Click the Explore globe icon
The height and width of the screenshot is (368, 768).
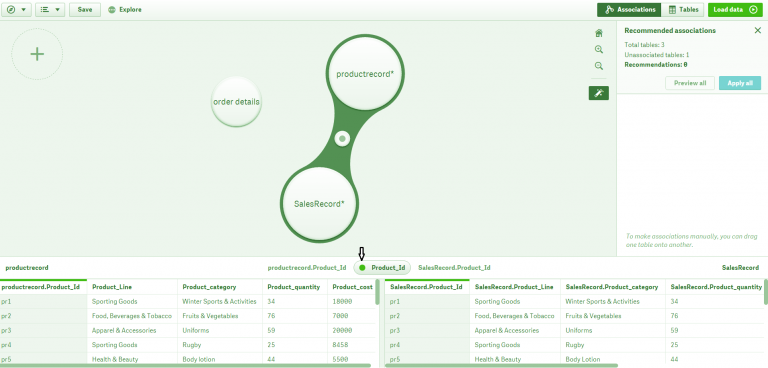112,10
